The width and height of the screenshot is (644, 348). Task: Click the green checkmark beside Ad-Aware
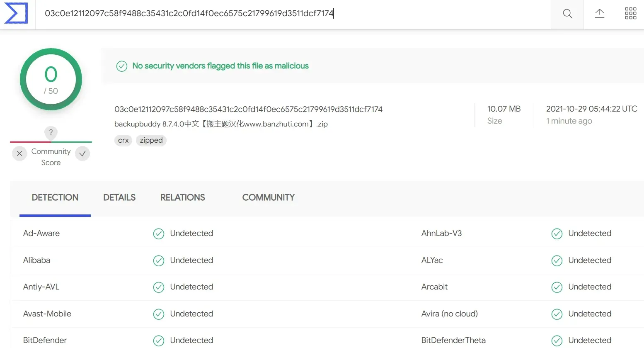pyautogui.click(x=159, y=234)
